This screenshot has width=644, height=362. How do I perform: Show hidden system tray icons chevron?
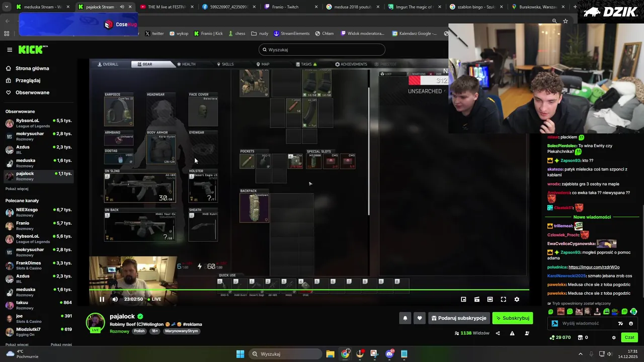(580, 354)
